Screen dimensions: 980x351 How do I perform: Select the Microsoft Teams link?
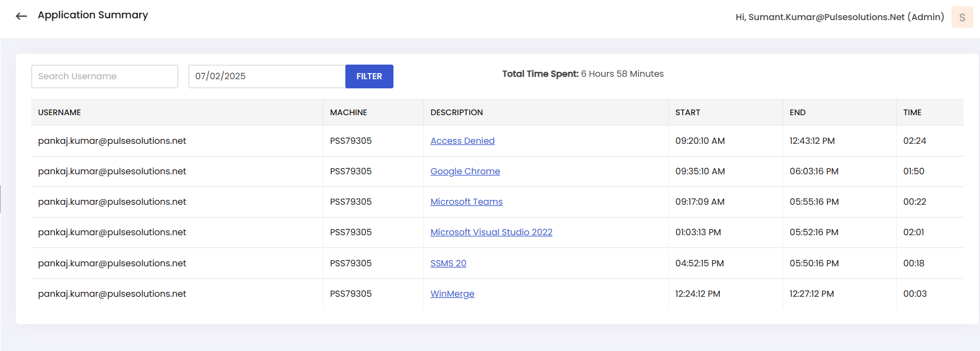click(x=466, y=202)
